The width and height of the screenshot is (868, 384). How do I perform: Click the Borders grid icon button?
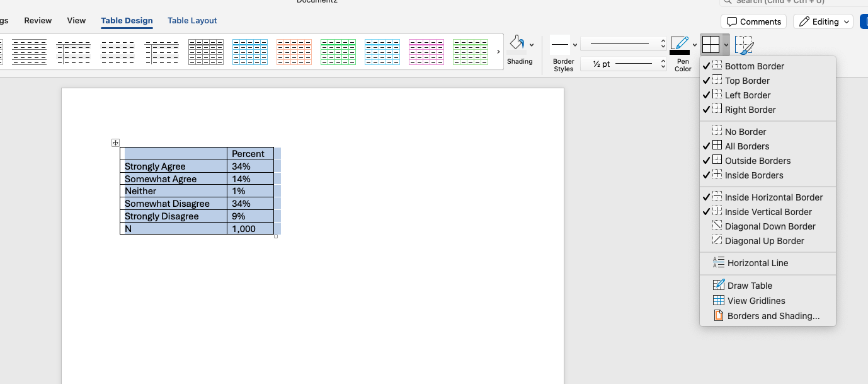click(x=711, y=45)
